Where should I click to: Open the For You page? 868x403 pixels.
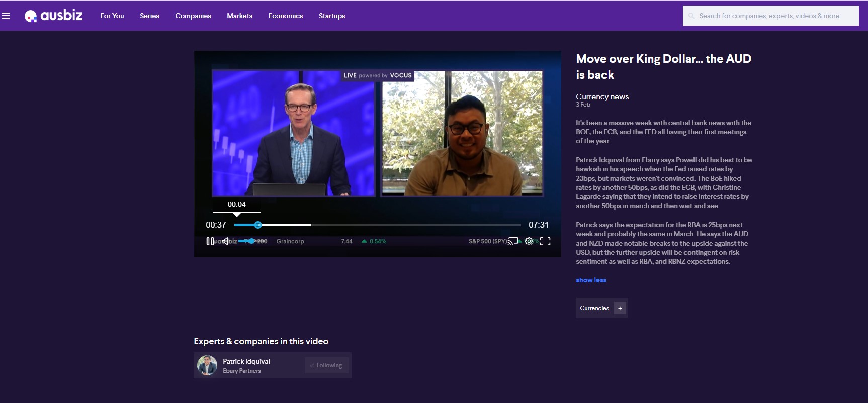pyautogui.click(x=112, y=16)
